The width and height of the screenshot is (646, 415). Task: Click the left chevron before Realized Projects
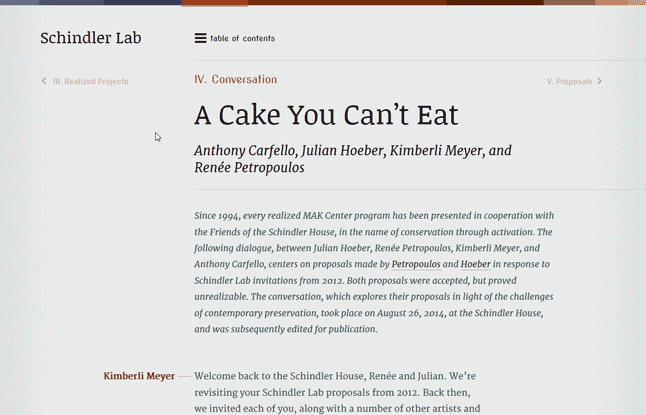[x=44, y=81]
